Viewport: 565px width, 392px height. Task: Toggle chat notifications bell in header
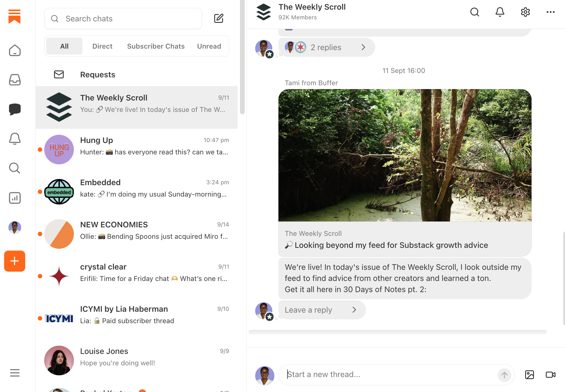tap(500, 12)
